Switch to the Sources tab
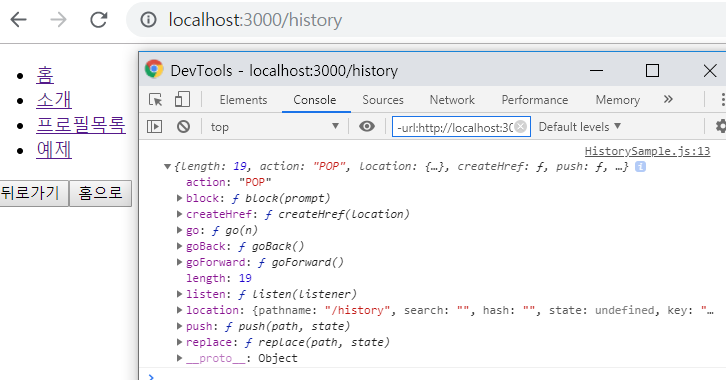 (383, 100)
